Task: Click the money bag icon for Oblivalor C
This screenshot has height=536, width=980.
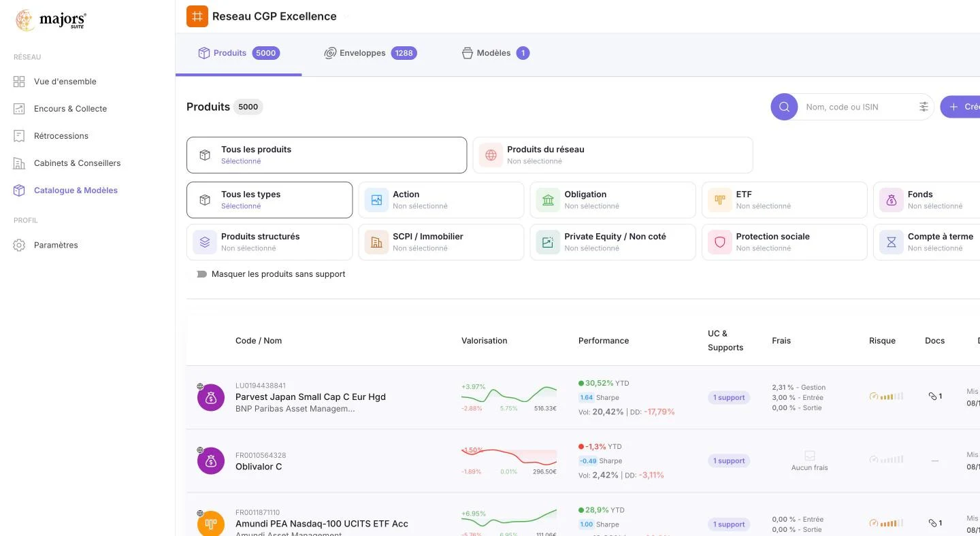Action: click(x=211, y=461)
